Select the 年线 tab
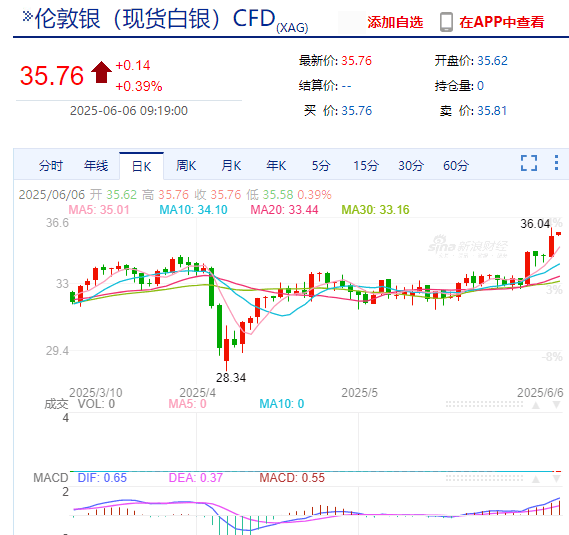 tap(96, 166)
